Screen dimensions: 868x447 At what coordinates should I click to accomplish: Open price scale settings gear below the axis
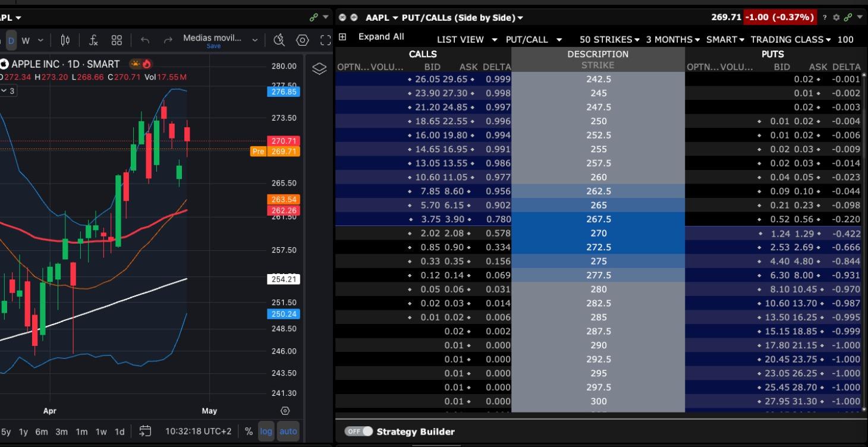coord(285,411)
